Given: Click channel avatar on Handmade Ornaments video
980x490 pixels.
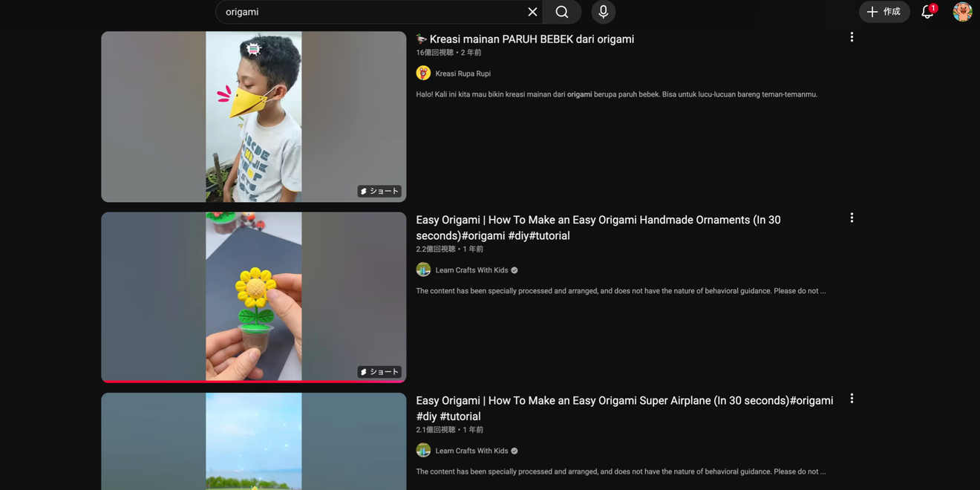Looking at the screenshot, I should coord(423,269).
